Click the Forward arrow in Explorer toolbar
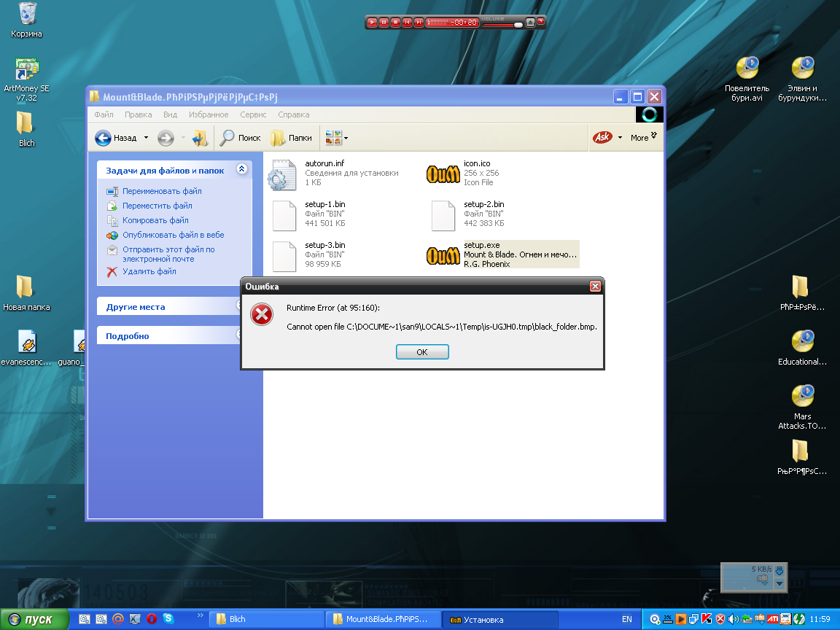The height and width of the screenshot is (630, 840). 166,138
